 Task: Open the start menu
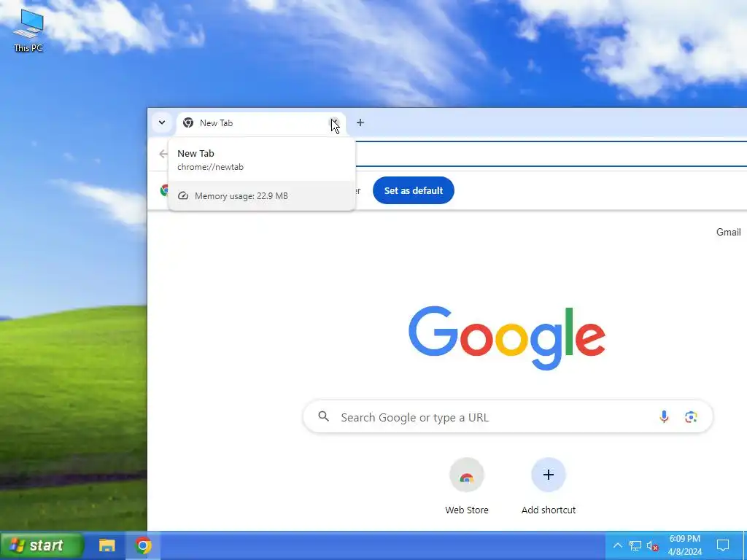42,545
